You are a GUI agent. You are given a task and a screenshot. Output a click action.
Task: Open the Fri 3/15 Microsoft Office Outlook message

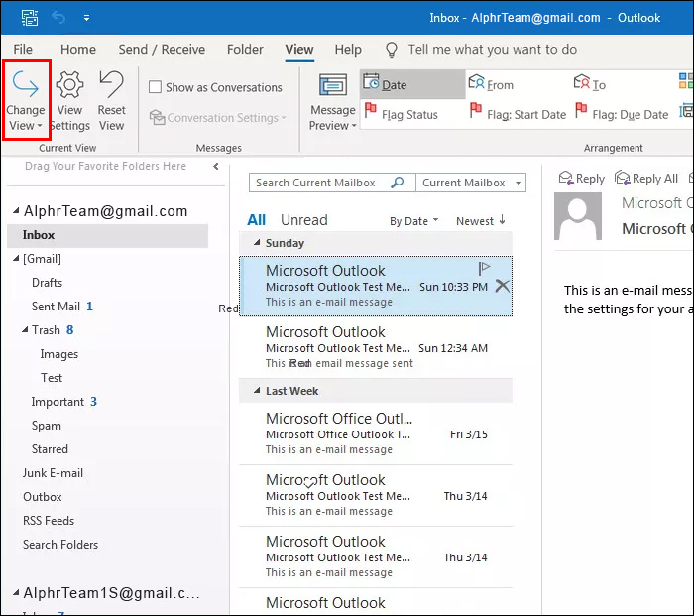coord(376,433)
